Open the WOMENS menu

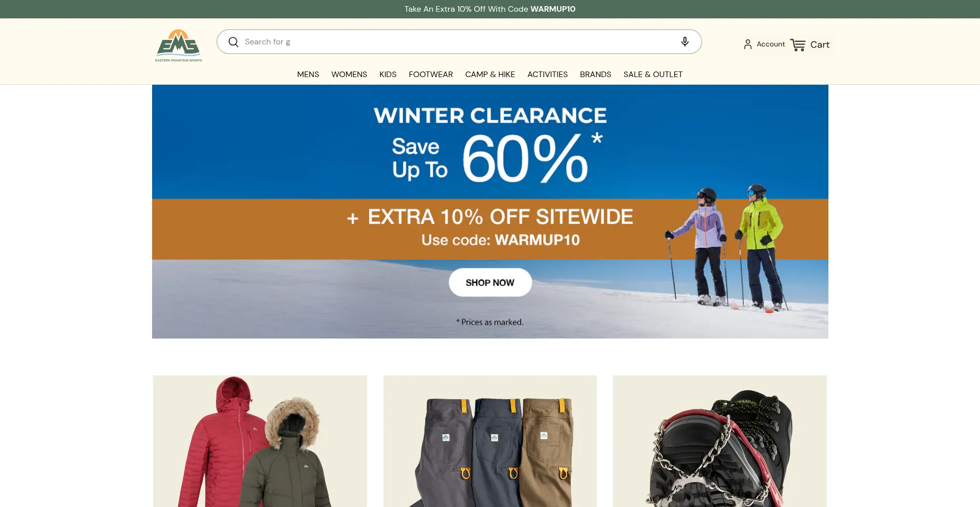[349, 75]
